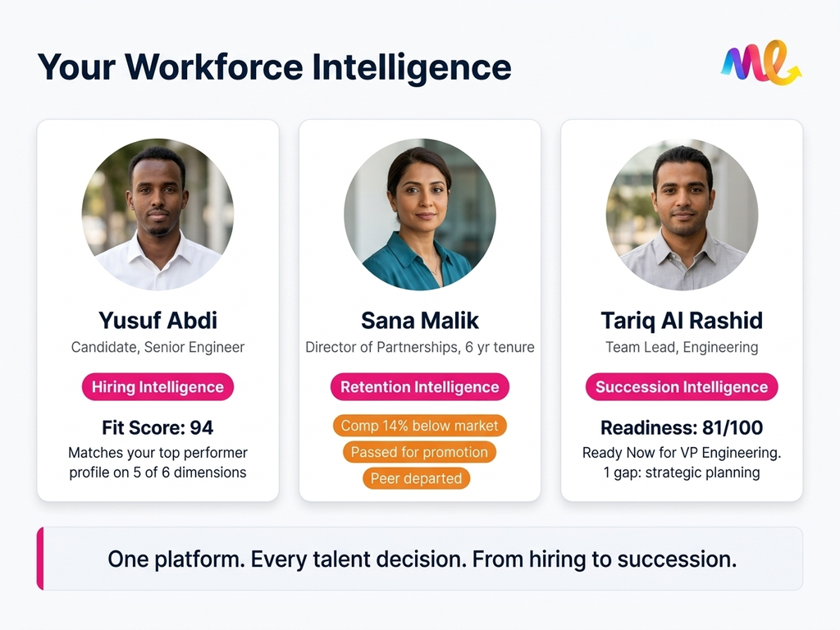Select the Hiring Intelligence badge
The width and height of the screenshot is (840, 630).
click(157, 387)
